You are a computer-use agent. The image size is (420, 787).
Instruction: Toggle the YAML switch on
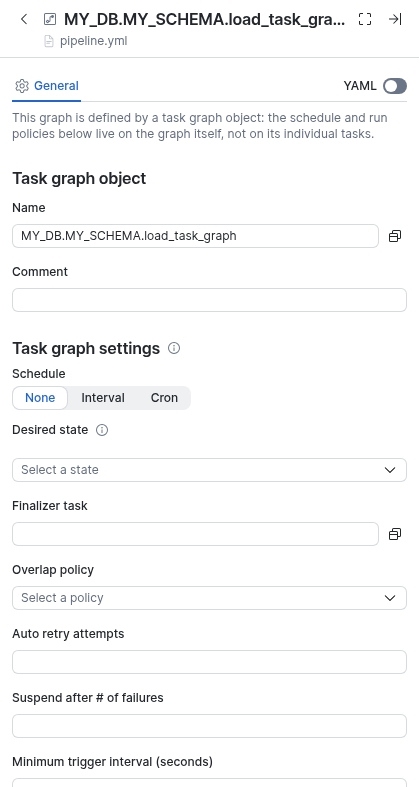point(395,86)
